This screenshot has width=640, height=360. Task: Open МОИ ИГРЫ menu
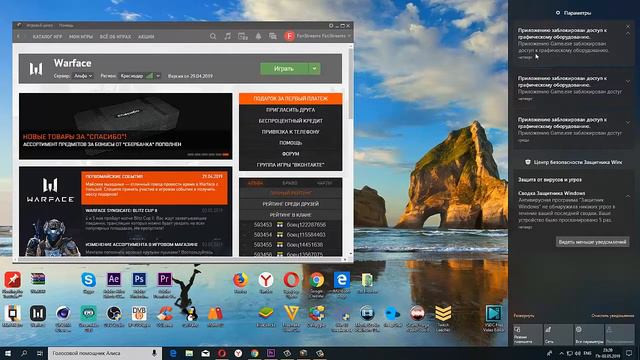coord(81,37)
